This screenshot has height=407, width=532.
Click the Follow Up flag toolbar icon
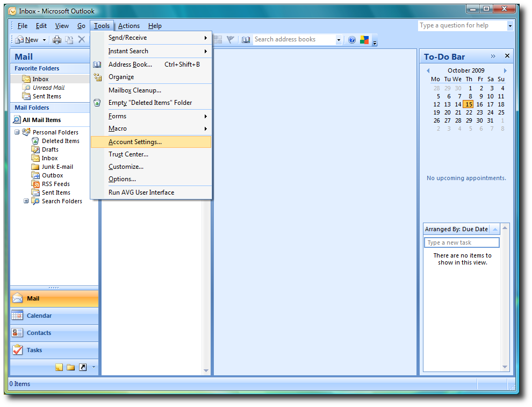click(x=231, y=40)
